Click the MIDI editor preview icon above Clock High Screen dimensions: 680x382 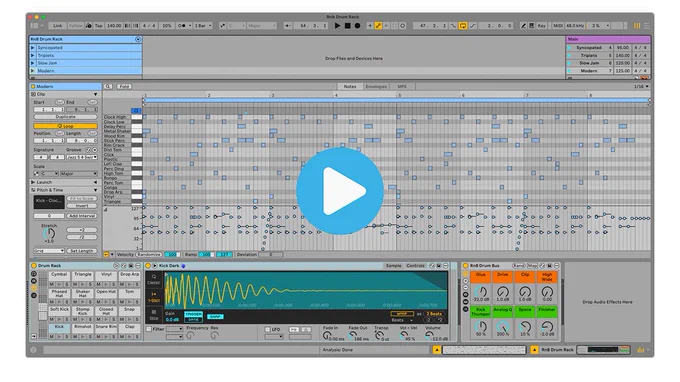coord(136,111)
